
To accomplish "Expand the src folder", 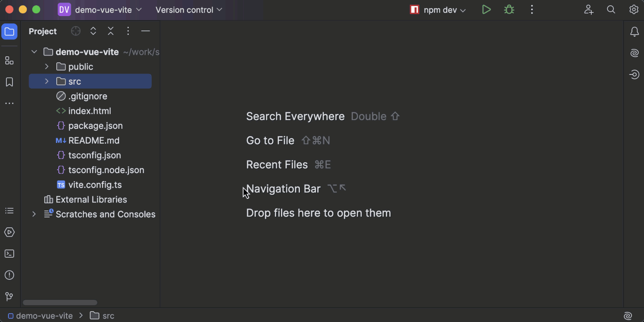I will click(x=47, y=81).
